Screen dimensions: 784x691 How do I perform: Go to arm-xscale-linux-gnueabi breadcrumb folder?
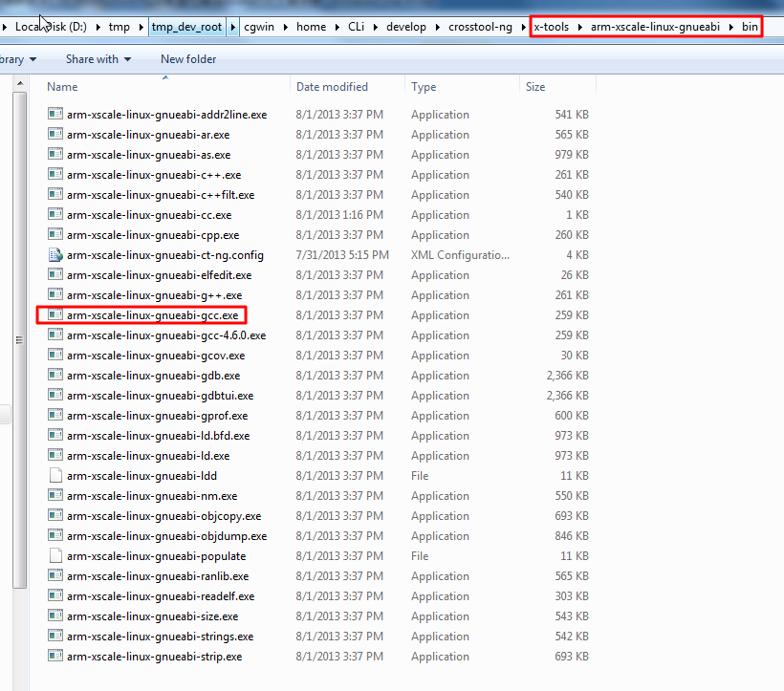click(x=655, y=27)
